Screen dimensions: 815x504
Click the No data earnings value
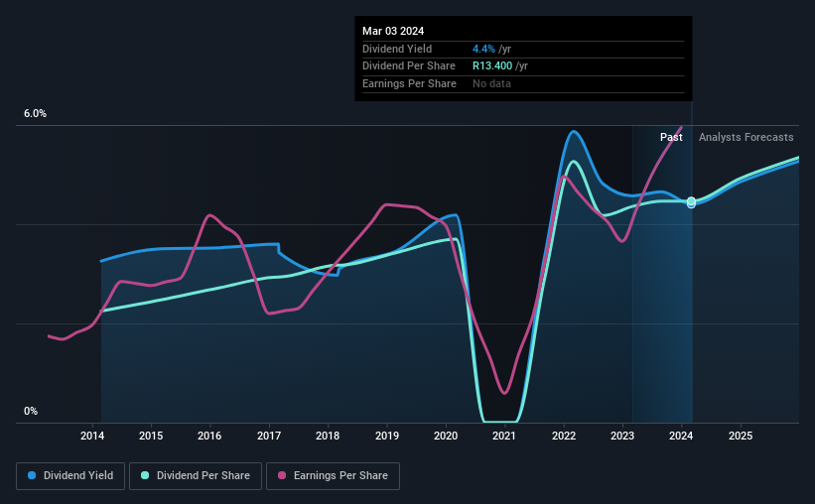491,83
